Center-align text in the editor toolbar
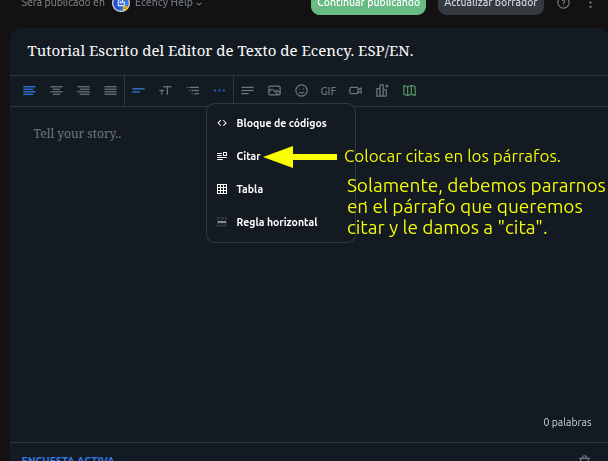Image resolution: width=608 pixels, height=461 pixels. point(57,91)
